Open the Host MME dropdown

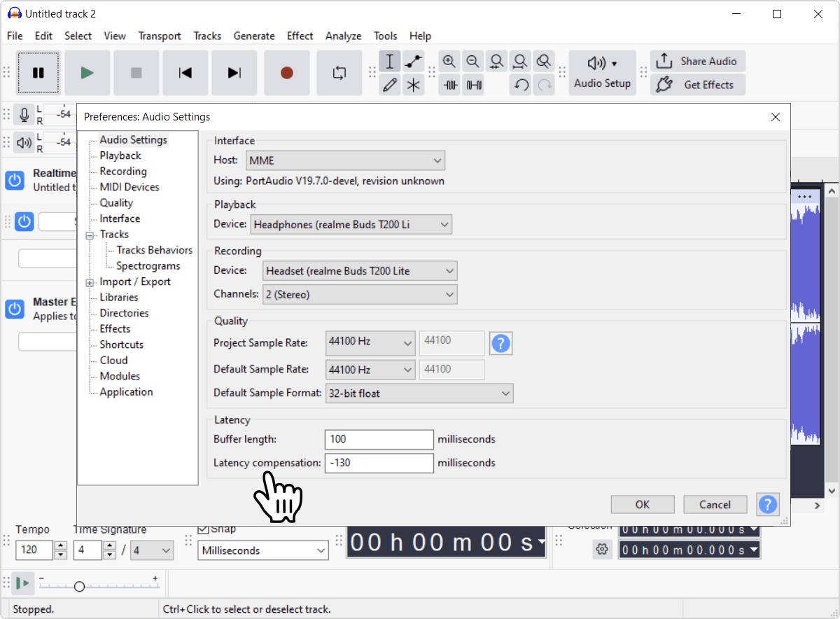[346, 160]
